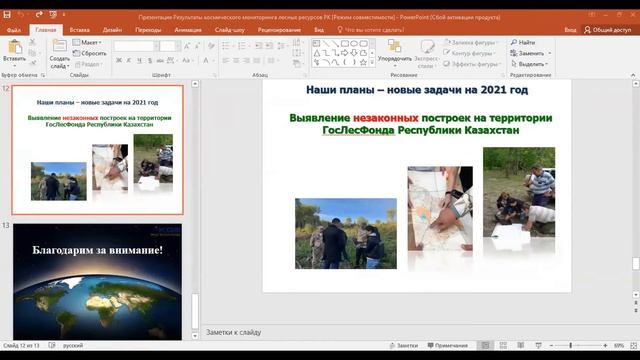640x360 pixels.
Task: Collapse the ribbon with the chevron
Action: pos(633,75)
